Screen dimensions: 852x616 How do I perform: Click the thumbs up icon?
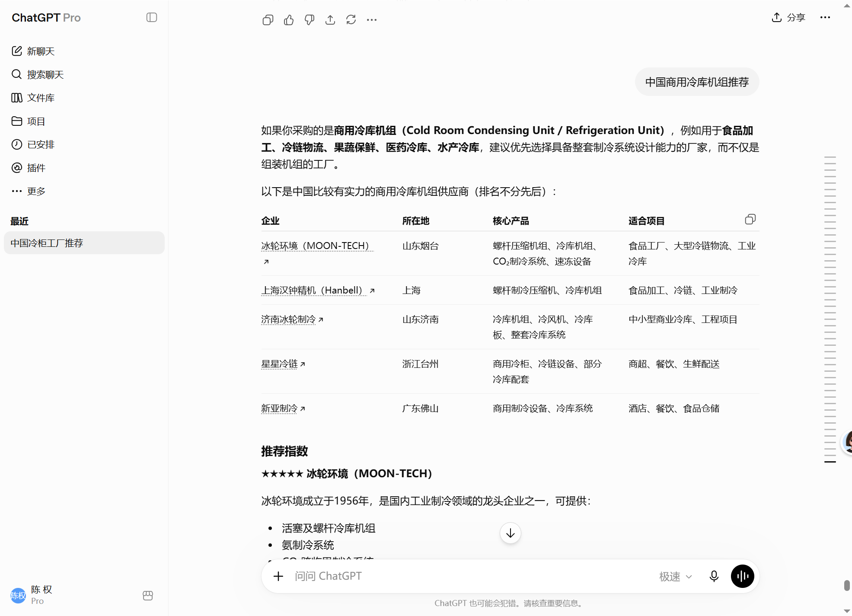[x=289, y=20]
